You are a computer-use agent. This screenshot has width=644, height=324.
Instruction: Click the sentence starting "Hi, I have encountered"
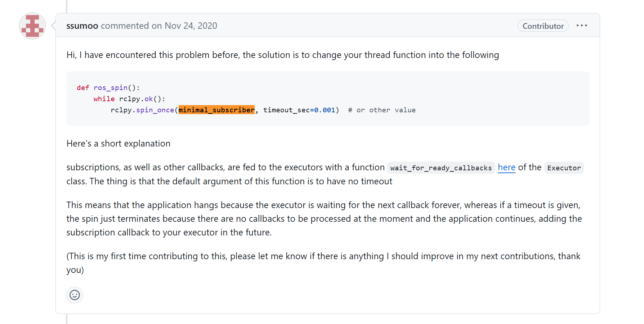[282, 55]
